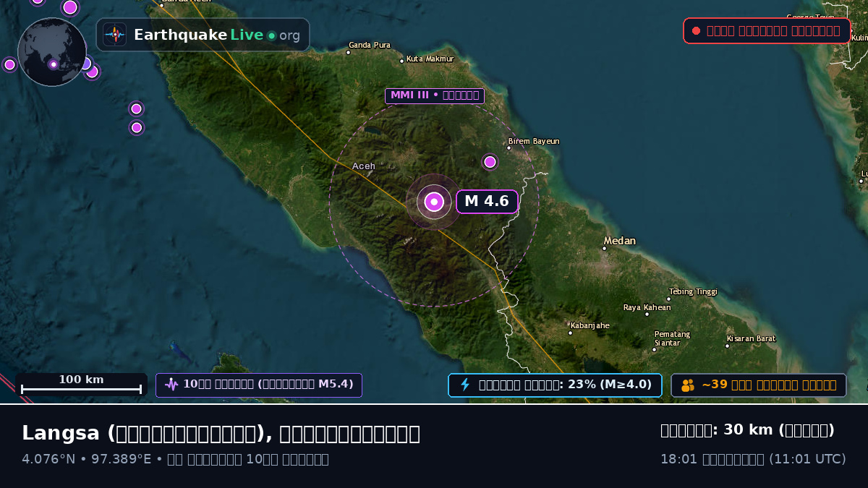Viewport: 868px width, 488px height.
Task: Click the MMI III intensity label
Action: [435, 95]
